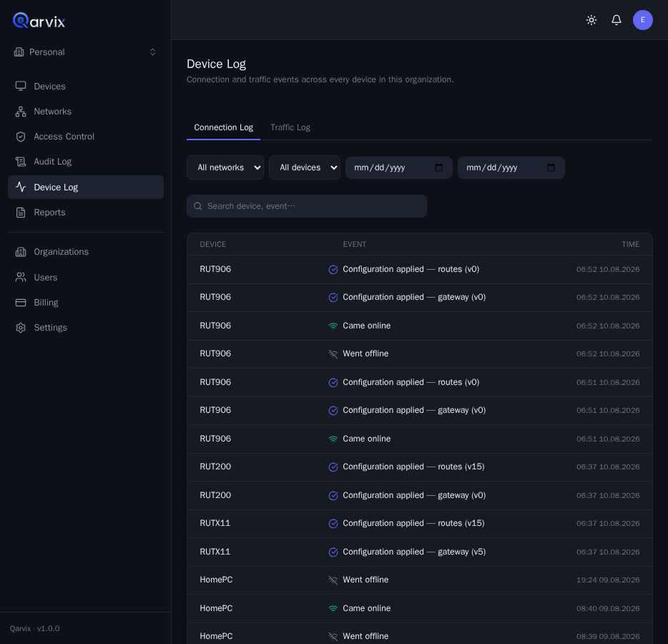Screen dimensions: 668x644
Task: Click the second mm/dd/yyyy date input
Action: coord(511,167)
